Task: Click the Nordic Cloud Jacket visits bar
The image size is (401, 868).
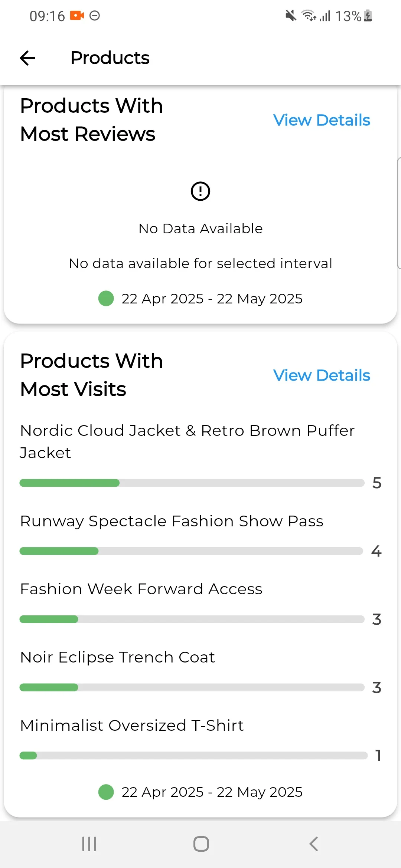Action: coord(192,483)
